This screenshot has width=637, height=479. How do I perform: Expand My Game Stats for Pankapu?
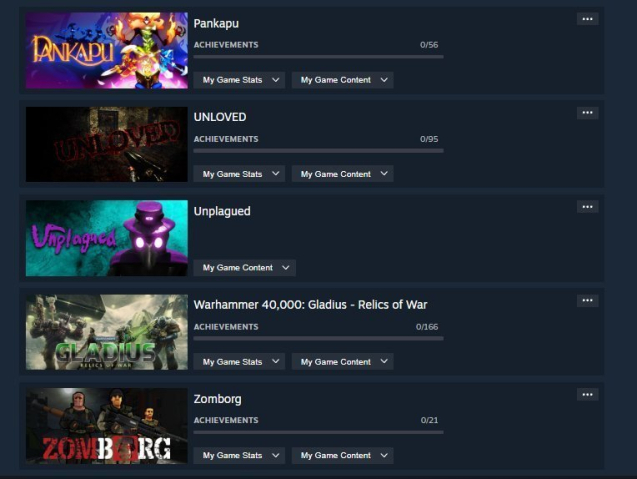(x=239, y=80)
